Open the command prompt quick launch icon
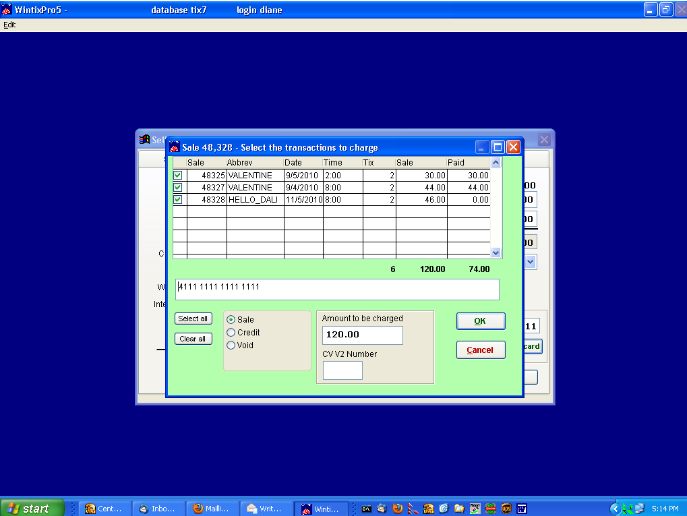Image resolution: width=687 pixels, height=516 pixels. (x=366, y=508)
